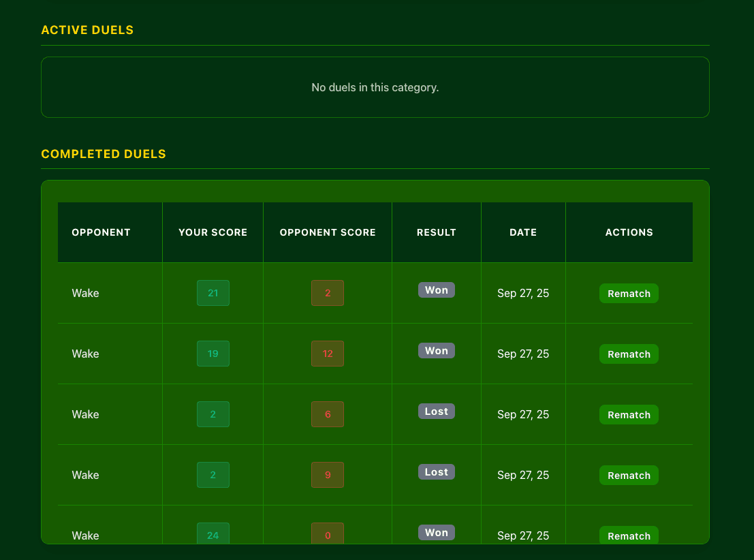The height and width of the screenshot is (560, 754).
Task: Click the 'No duels in this category' message
Action: tap(375, 88)
